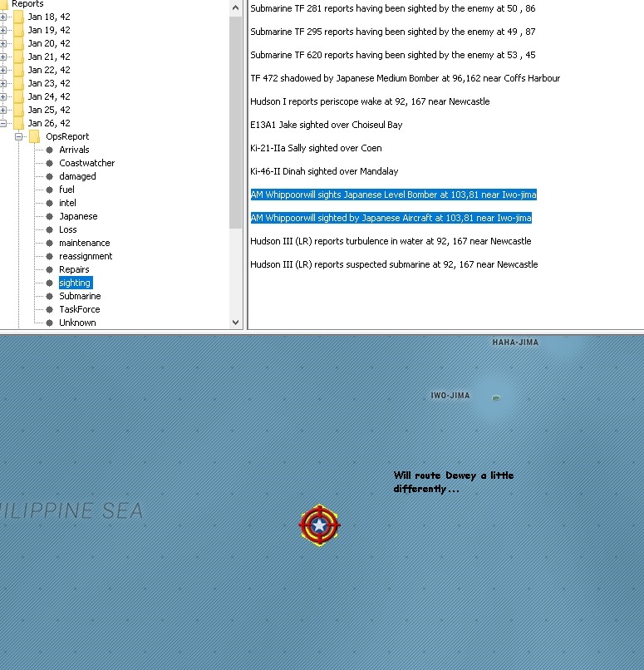Select the sighting report
This screenshot has width=644, height=670.
tap(75, 283)
